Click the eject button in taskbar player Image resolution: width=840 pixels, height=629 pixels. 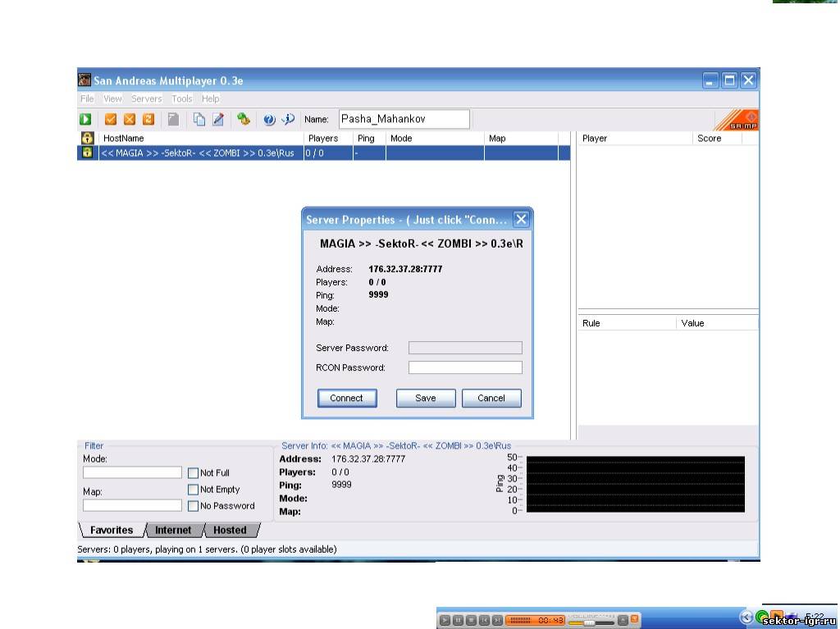pos(623,620)
